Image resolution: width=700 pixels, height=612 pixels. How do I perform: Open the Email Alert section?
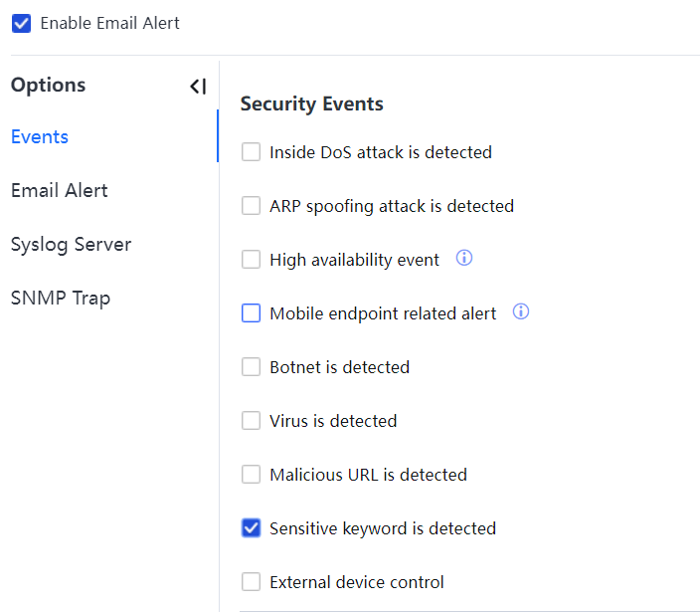60,191
